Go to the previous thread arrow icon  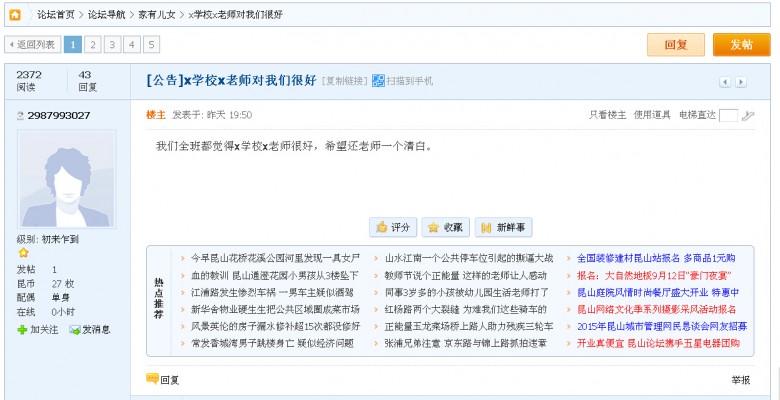click(726, 81)
